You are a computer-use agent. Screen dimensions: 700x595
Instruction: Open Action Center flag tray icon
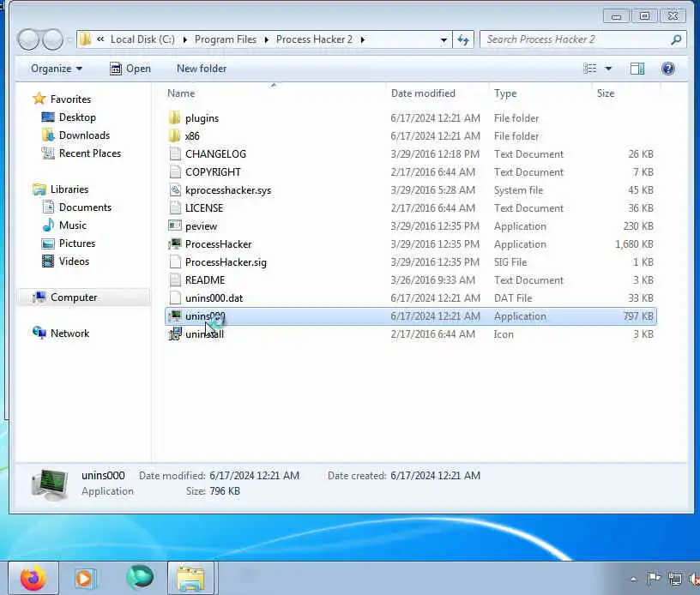[x=654, y=579]
